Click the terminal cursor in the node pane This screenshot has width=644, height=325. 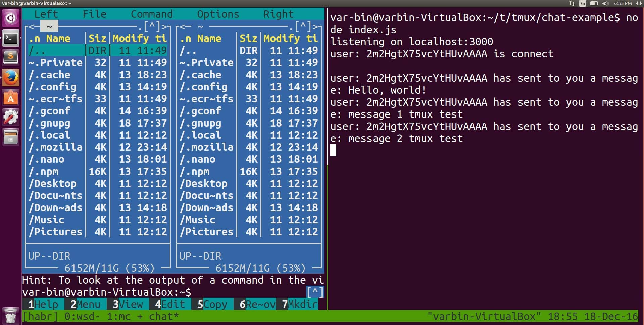(333, 150)
